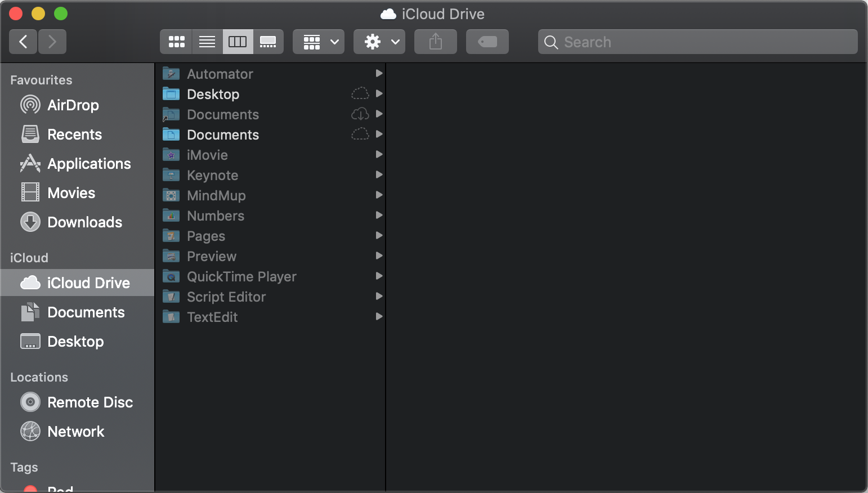Click the dashed cloud icon in Desktop folder row
The width and height of the screenshot is (868, 493).
tap(360, 93)
